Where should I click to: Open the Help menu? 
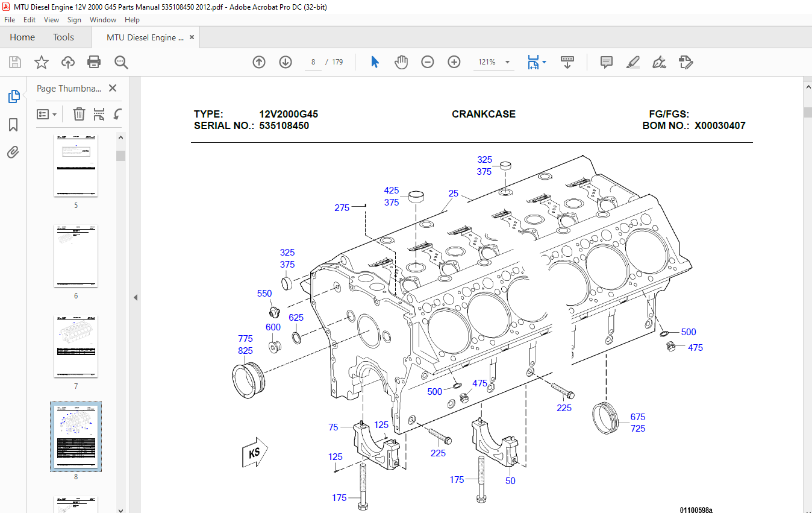click(x=132, y=20)
